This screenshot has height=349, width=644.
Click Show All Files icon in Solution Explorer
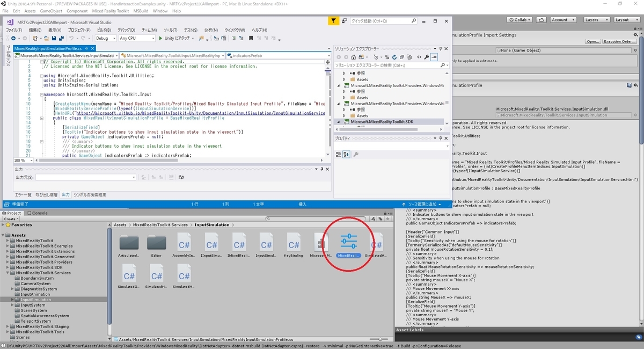click(x=410, y=57)
